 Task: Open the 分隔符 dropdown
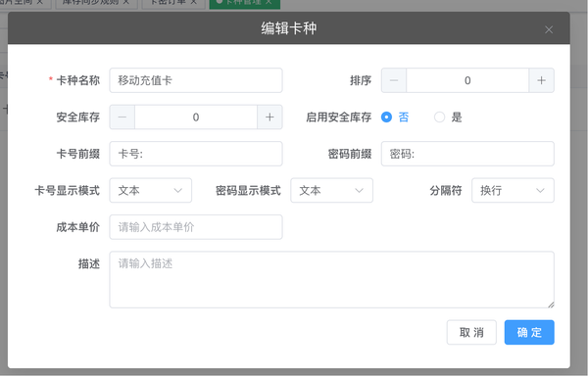tap(513, 190)
